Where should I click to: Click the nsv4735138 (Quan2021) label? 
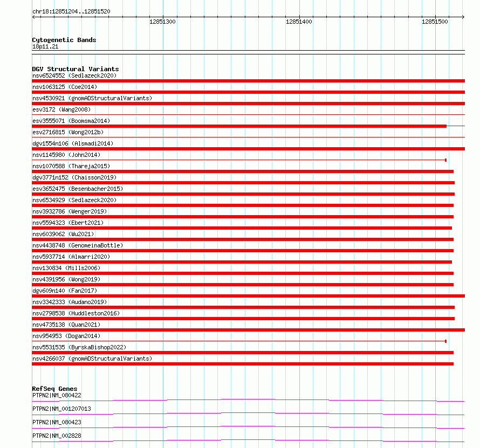66,325
